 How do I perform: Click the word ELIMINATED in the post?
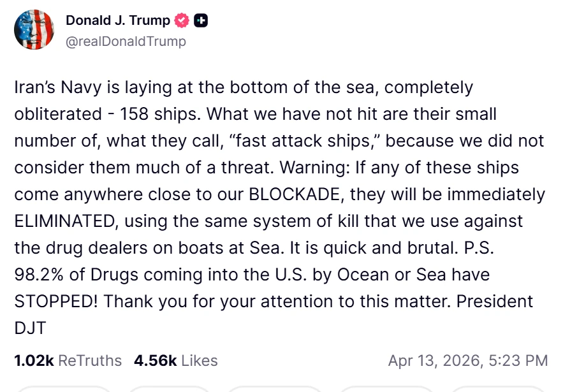[x=64, y=221]
